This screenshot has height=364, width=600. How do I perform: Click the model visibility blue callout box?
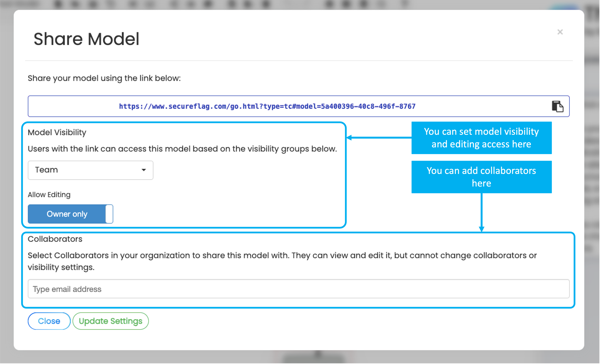click(x=481, y=138)
